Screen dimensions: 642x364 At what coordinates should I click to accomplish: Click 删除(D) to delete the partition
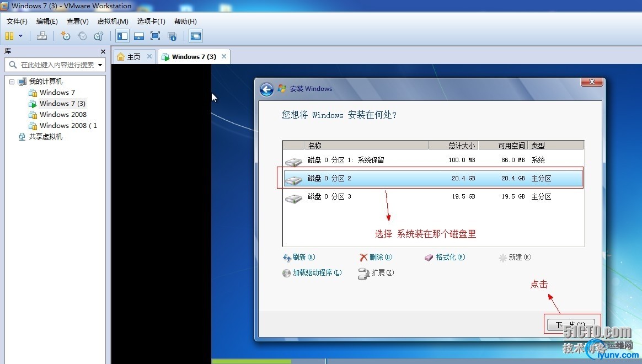(x=376, y=257)
